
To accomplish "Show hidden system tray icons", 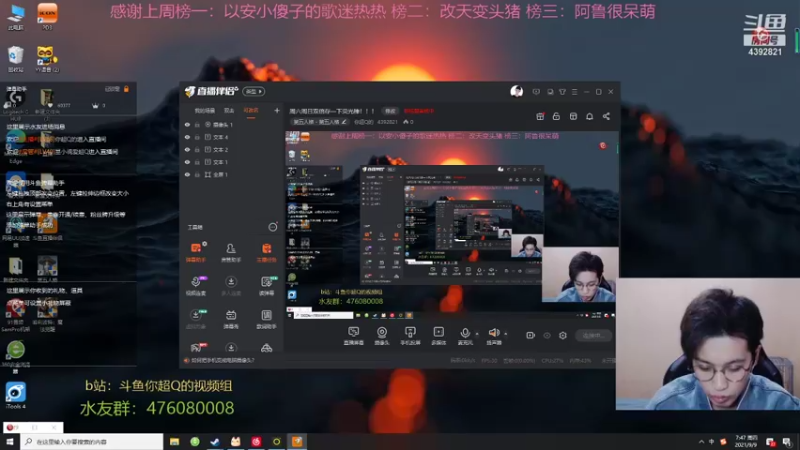I will point(702,442).
